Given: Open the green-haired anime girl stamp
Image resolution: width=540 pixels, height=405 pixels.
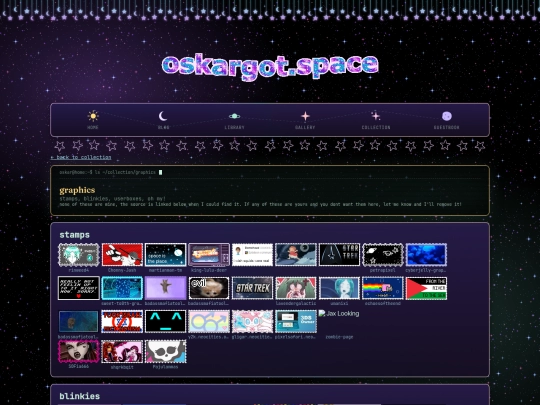Looking at the screenshot, I should 295,288.
